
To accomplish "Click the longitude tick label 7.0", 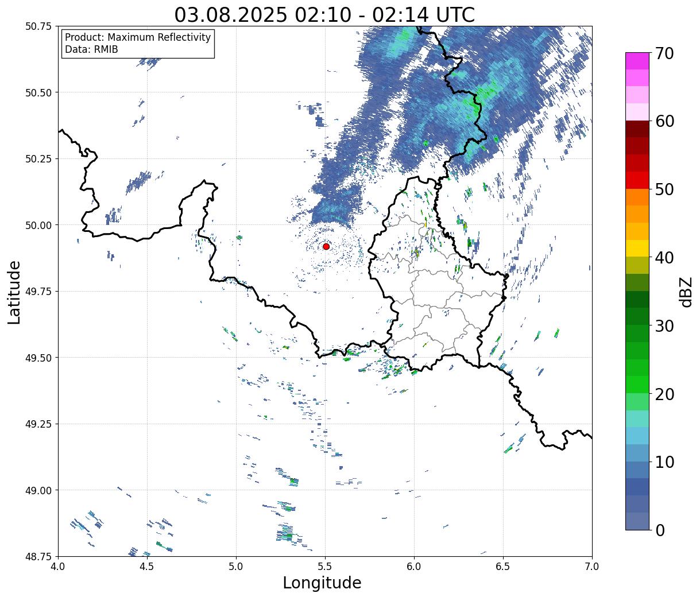I will point(592,567).
